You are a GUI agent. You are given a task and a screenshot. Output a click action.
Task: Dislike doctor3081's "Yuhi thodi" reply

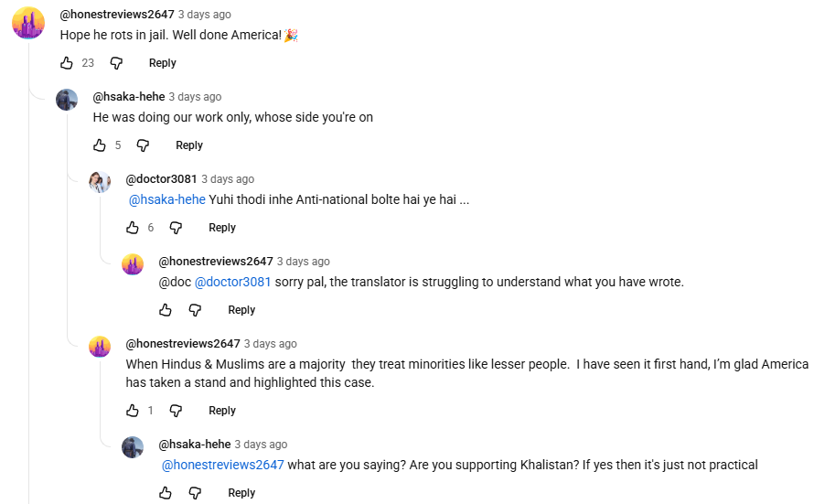coord(176,228)
